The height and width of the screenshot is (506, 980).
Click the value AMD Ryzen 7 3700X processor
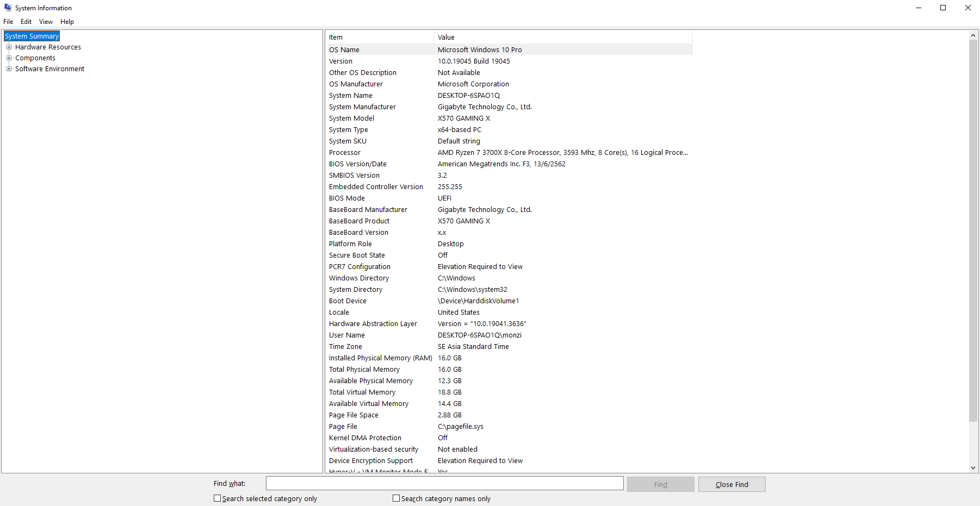point(563,153)
